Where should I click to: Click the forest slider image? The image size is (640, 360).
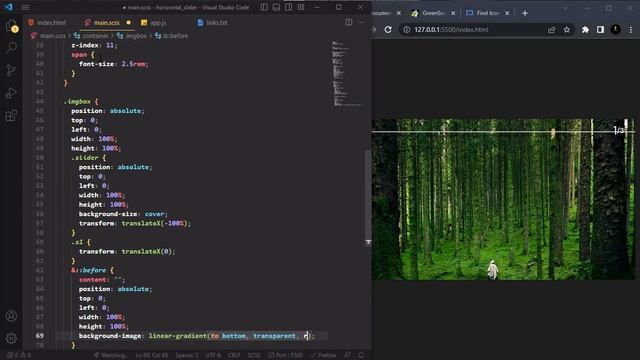pyautogui.click(x=503, y=199)
